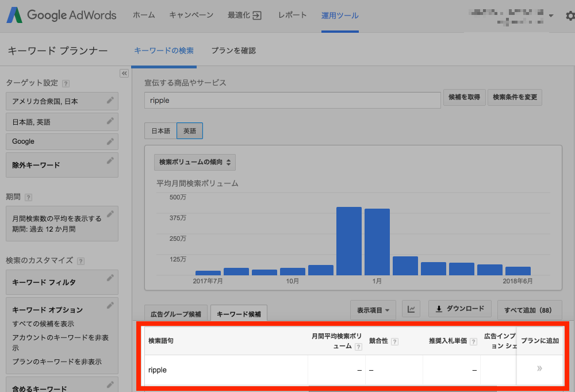Image resolution: width=575 pixels, height=392 pixels.
Task: Click キーワード プランナー page title
Action: (57, 50)
